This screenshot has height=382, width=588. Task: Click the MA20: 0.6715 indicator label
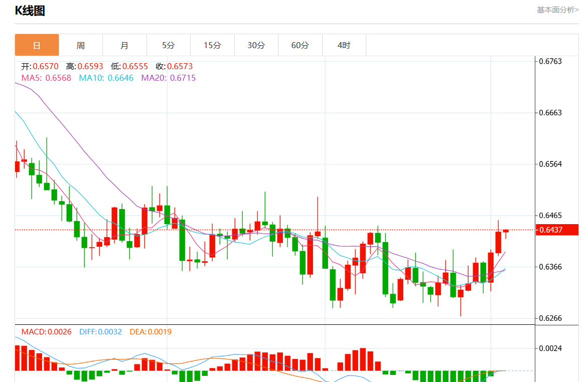click(169, 78)
